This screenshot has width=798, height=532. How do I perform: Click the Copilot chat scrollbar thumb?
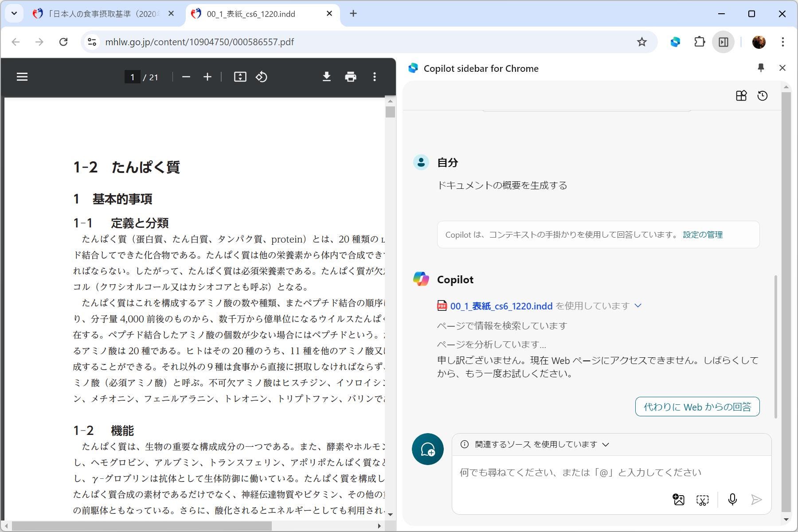(x=775, y=346)
